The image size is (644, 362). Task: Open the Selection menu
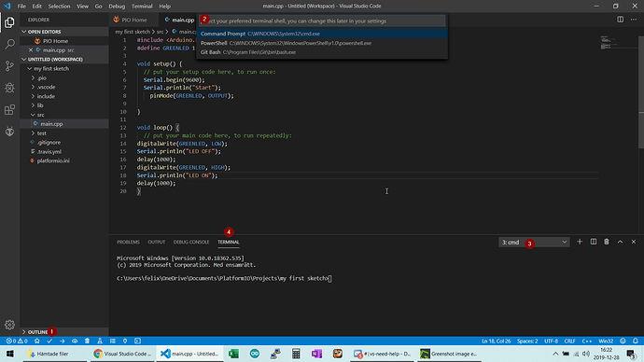[59, 7]
